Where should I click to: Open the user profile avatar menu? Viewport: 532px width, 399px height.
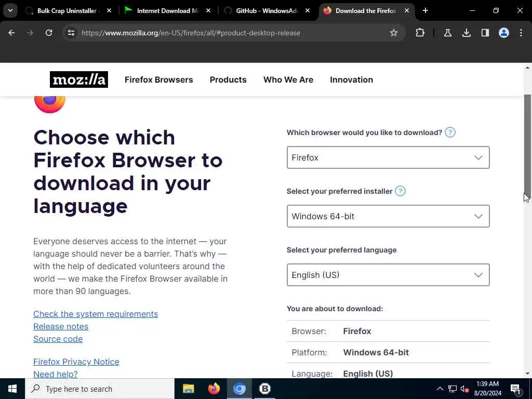pyautogui.click(x=504, y=33)
